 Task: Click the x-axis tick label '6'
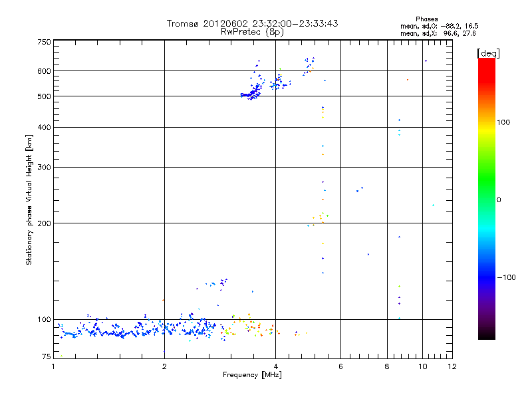pos(340,366)
